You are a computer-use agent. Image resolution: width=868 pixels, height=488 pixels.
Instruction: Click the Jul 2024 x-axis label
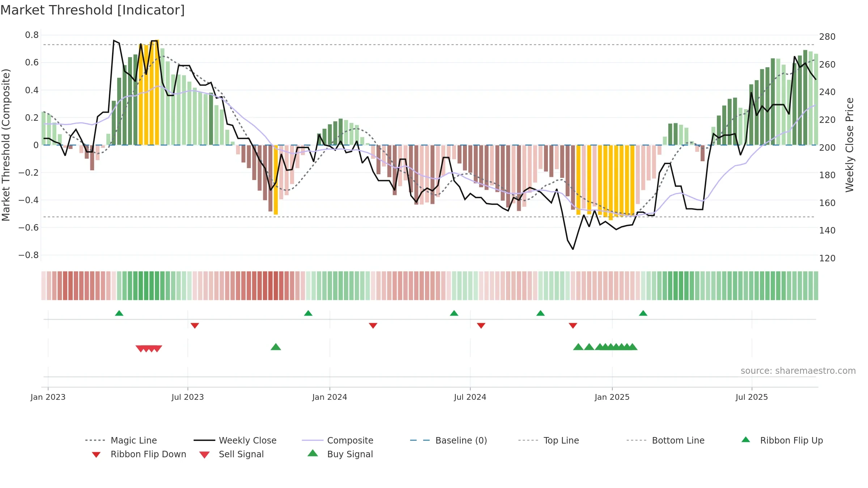click(470, 397)
